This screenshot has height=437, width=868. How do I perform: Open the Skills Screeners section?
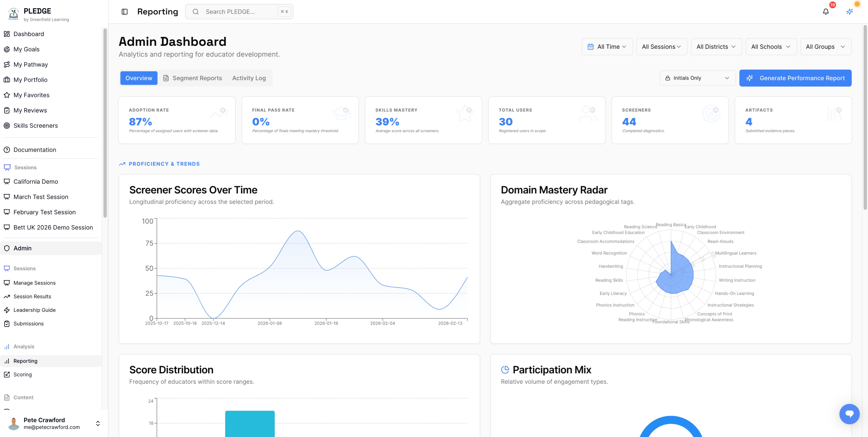coord(36,125)
